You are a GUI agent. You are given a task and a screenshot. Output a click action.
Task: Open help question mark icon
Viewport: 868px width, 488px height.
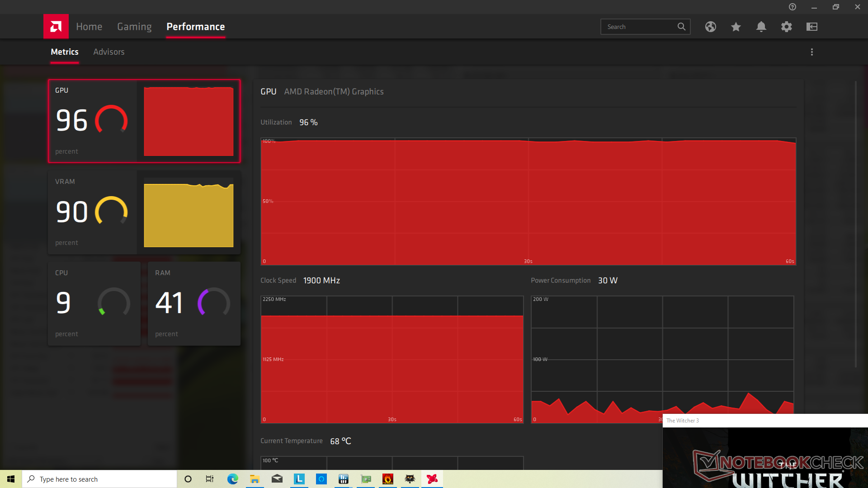tap(792, 7)
